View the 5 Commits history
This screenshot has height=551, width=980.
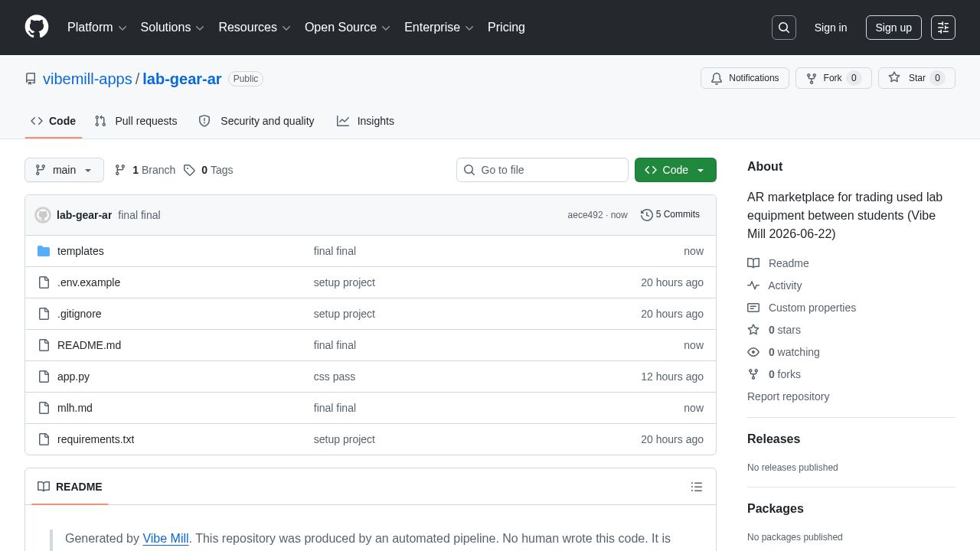click(x=670, y=215)
